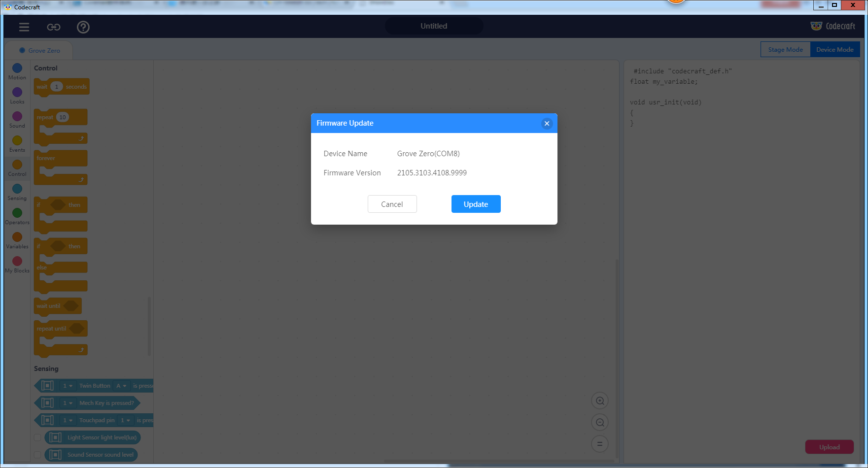Open the A button dropdown on Twin Button block
This screenshot has height=468, width=868.
pyautogui.click(x=121, y=386)
